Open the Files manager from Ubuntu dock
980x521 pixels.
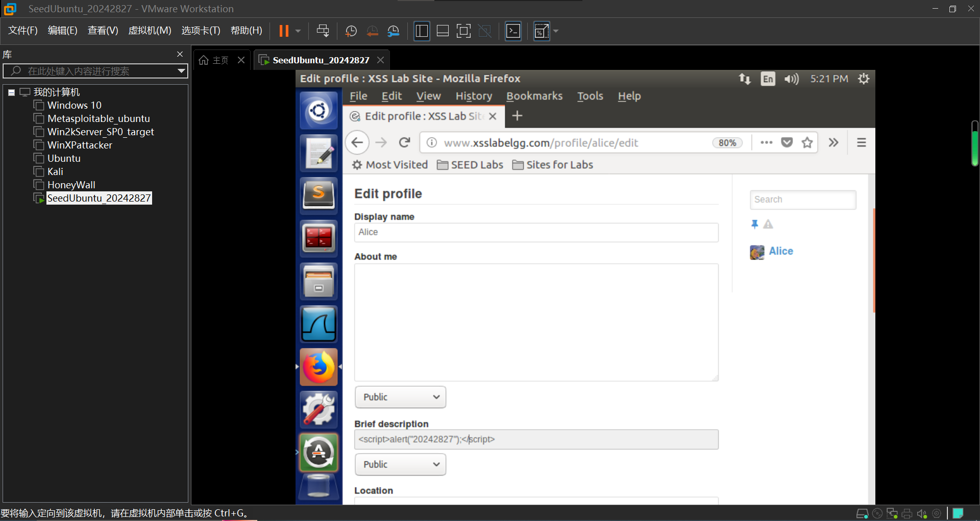pos(318,281)
